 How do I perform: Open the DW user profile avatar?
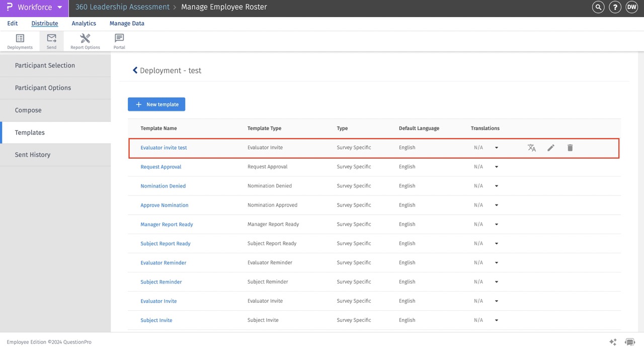[x=631, y=7]
